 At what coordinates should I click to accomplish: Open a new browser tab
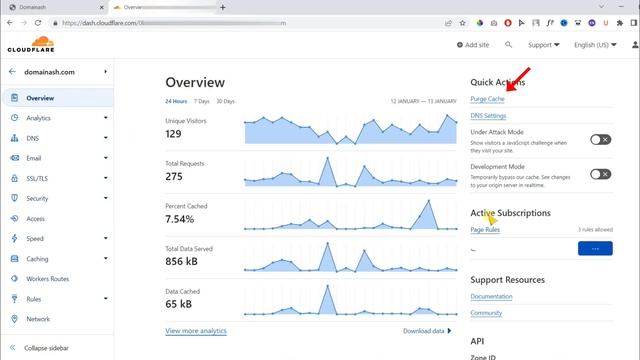click(223, 7)
